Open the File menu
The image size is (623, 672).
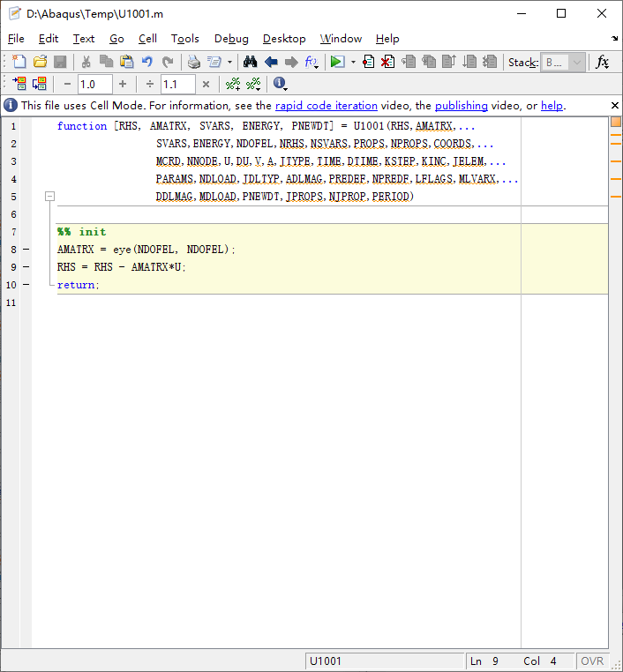pyautogui.click(x=16, y=39)
